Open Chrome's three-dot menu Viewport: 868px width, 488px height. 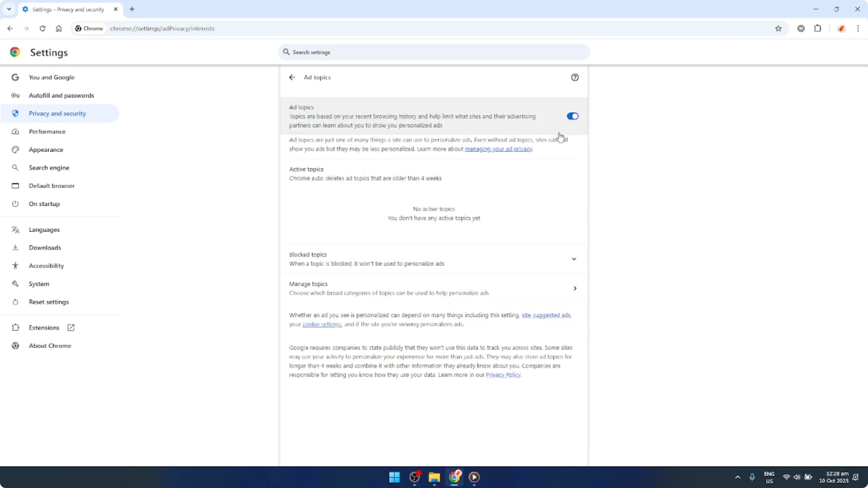pyautogui.click(x=858, y=29)
